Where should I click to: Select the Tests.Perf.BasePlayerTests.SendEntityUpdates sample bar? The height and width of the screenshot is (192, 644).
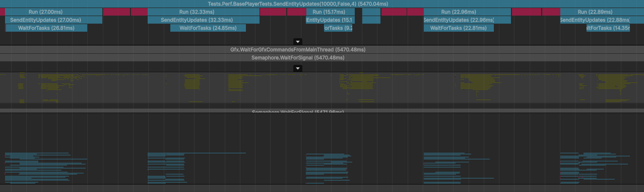tap(322, 4)
